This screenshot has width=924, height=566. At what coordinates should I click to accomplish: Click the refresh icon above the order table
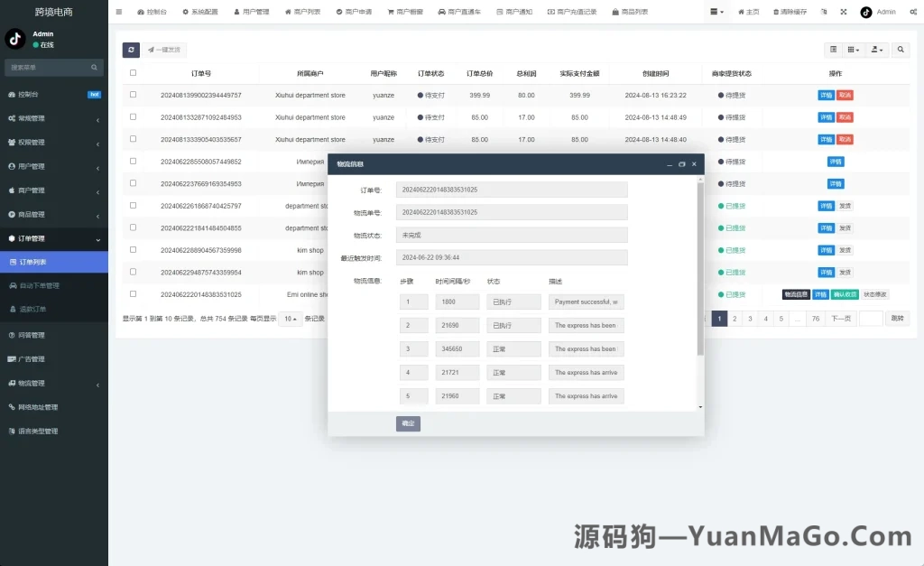click(131, 50)
